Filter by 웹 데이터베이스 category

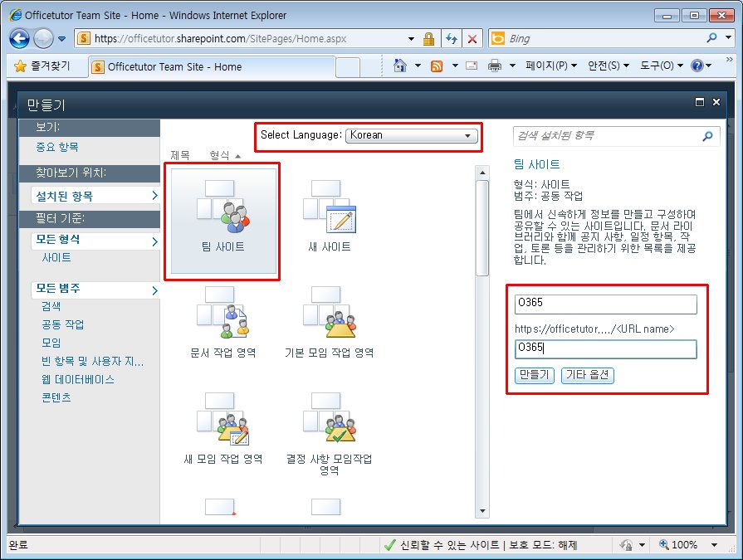coord(78,379)
